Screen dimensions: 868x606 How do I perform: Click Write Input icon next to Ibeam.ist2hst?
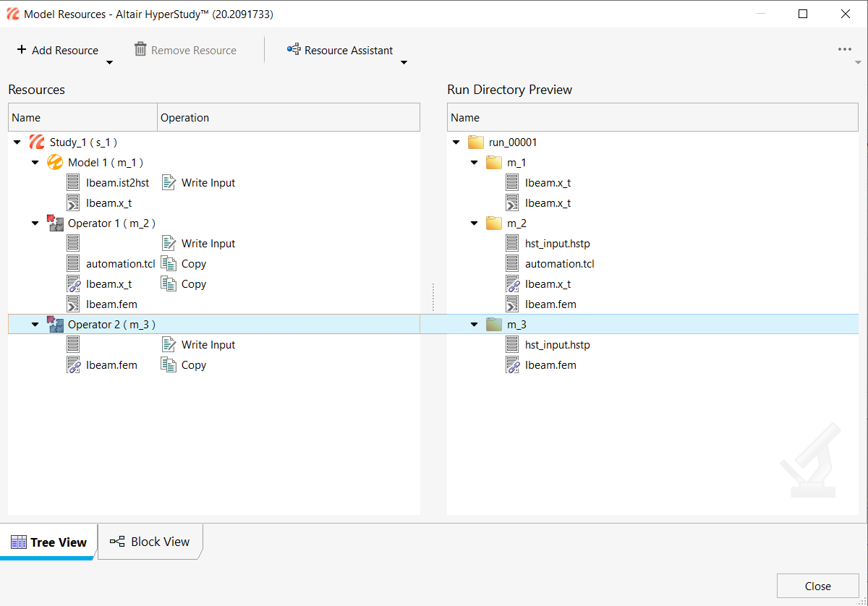169,183
